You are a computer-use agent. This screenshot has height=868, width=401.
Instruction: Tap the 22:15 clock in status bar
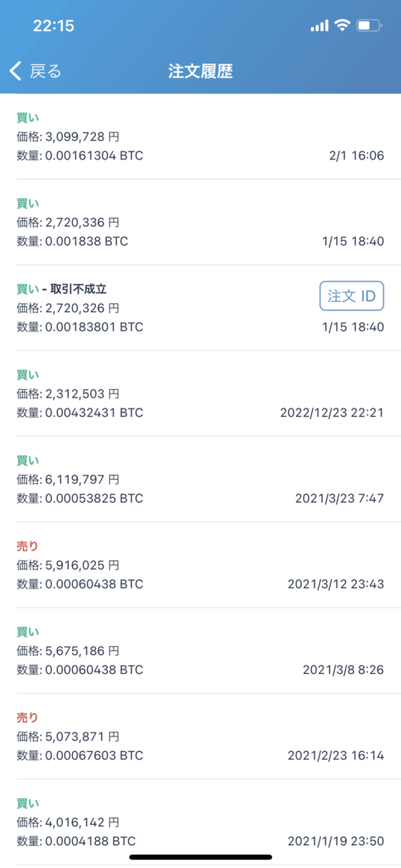coord(53,25)
